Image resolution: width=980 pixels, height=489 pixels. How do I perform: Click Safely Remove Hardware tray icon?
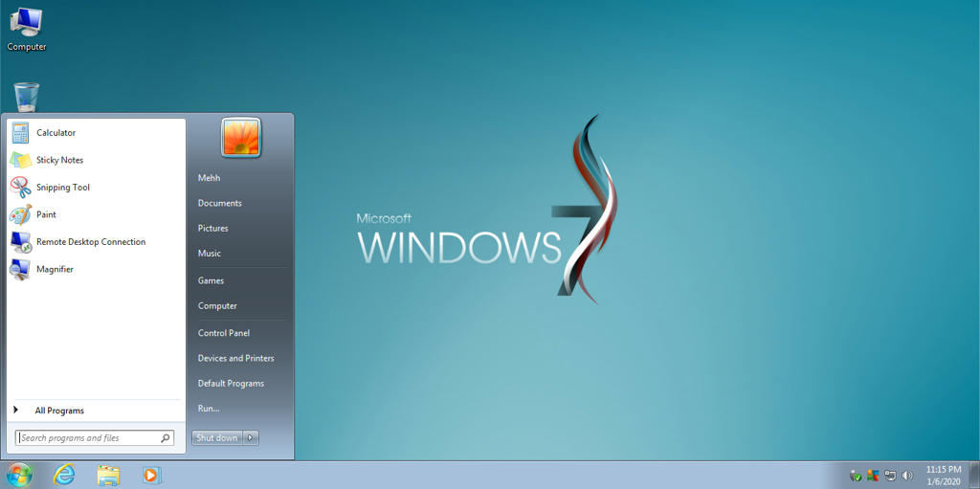tap(856, 476)
